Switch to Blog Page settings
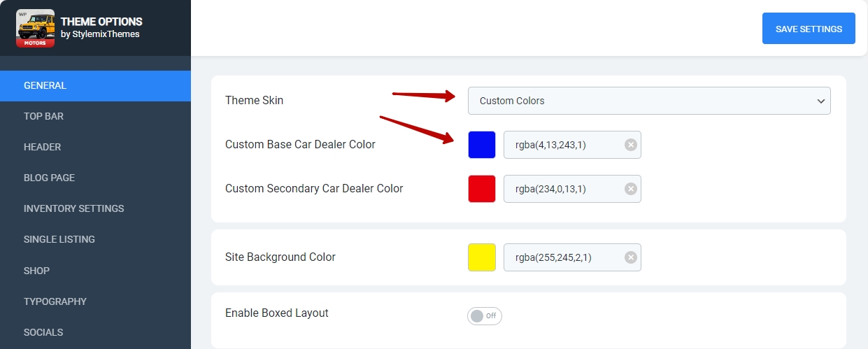The width and height of the screenshot is (868, 349). pos(49,178)
